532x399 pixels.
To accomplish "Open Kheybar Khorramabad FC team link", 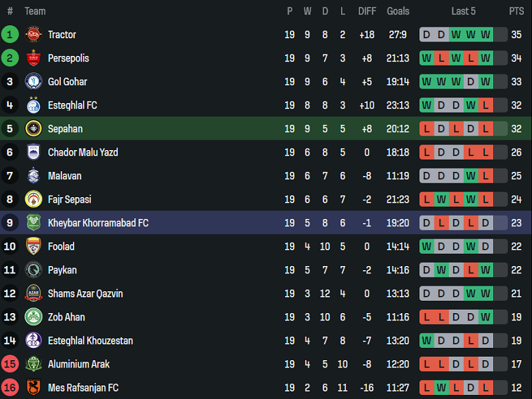I will pos(98,223).
